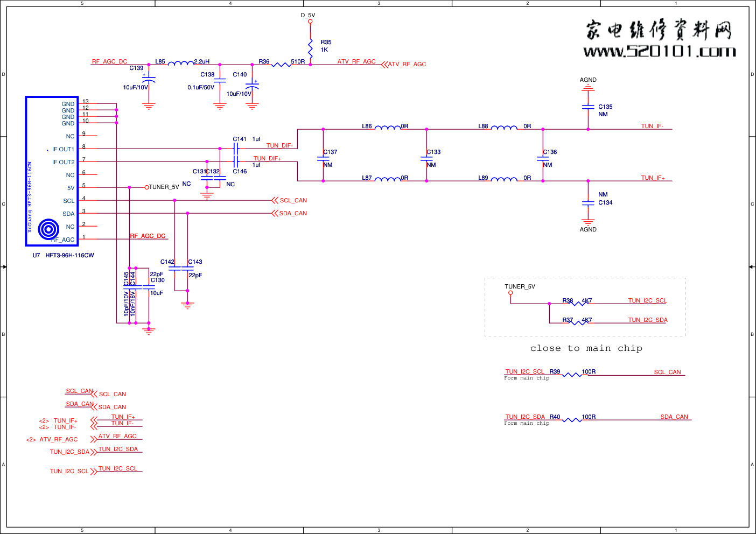Viewport: 756px width, 534px height.
Task: Select the 5V pin label on U7
Action: click(x=71, y=188)
